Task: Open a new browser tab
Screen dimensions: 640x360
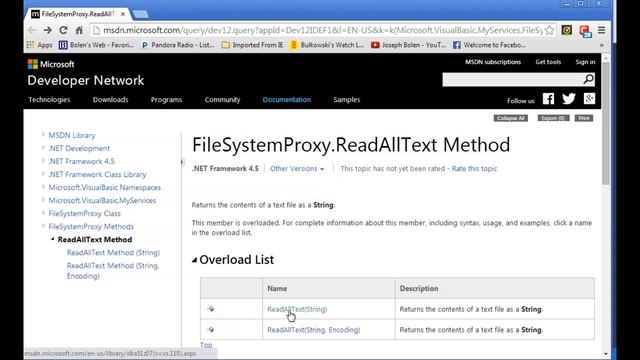Action: [x=140, y=14]
